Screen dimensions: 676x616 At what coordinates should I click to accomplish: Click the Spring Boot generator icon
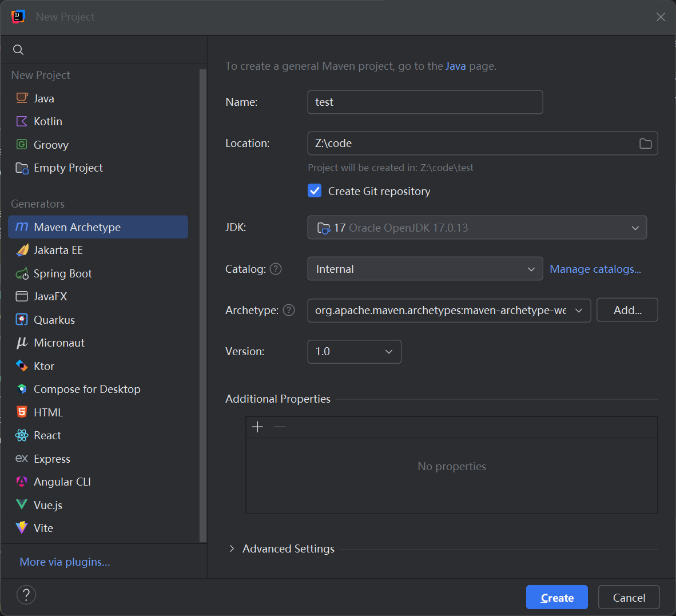pos(22,274)
